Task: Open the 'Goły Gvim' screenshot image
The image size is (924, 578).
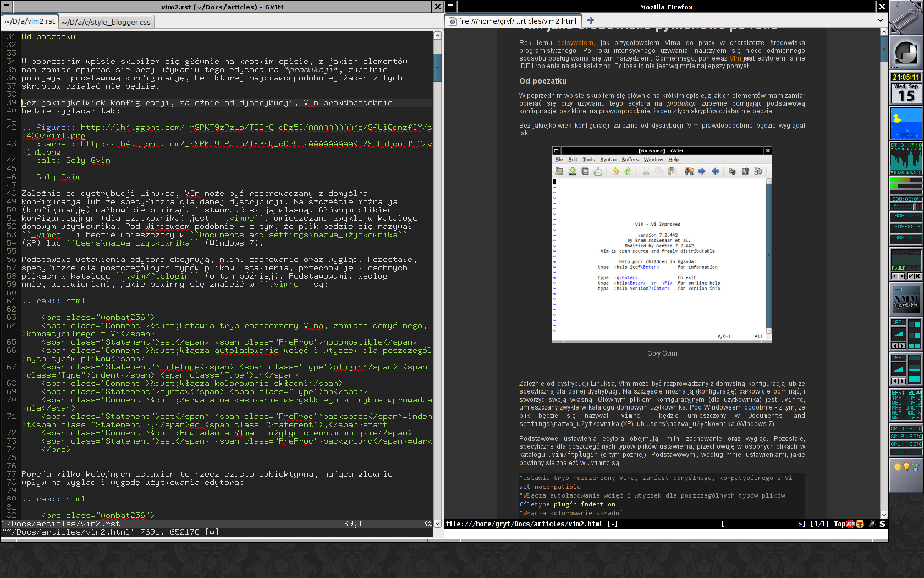Action: pos(662,244)
